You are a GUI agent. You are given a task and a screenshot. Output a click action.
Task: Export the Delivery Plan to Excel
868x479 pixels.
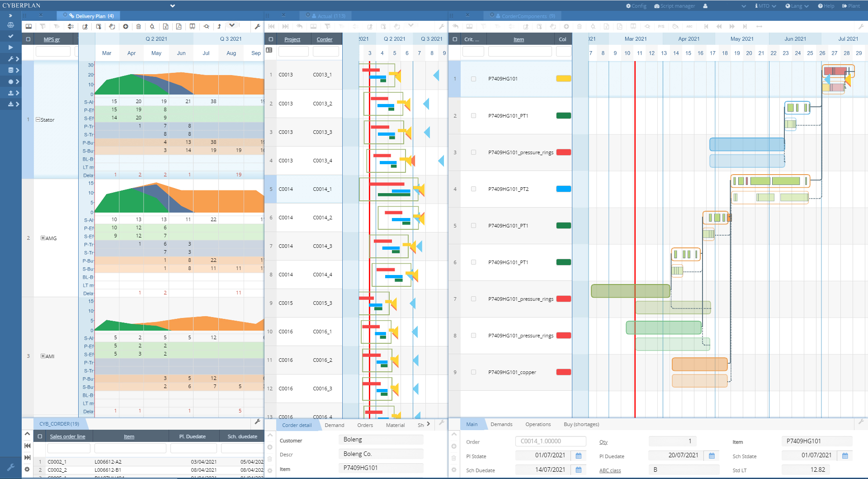click(165, 27)
